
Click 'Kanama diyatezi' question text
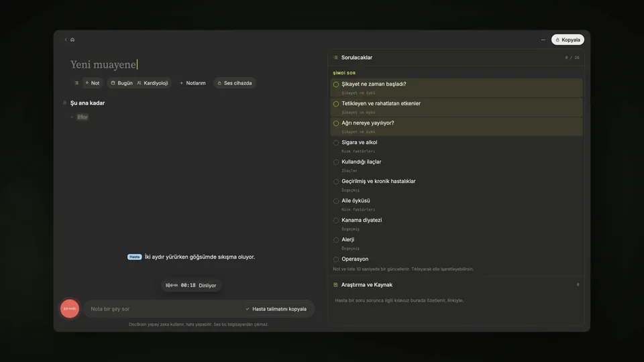tap(362, 220)
